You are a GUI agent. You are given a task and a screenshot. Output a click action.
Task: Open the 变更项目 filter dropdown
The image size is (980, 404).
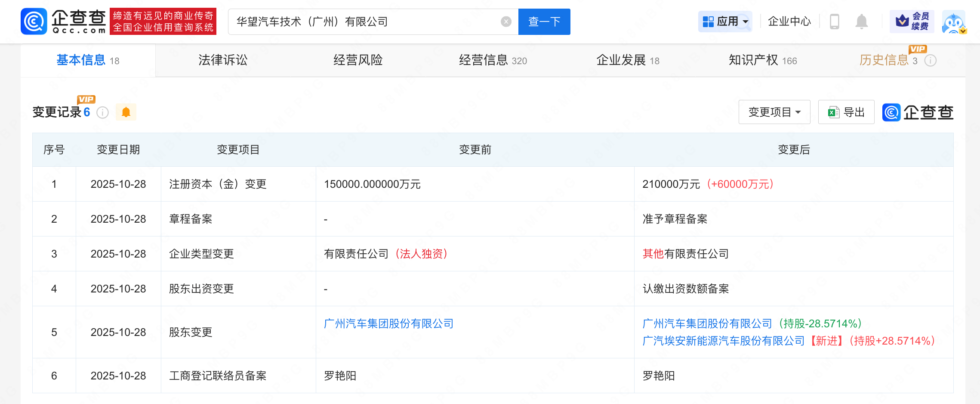[774, 112]
